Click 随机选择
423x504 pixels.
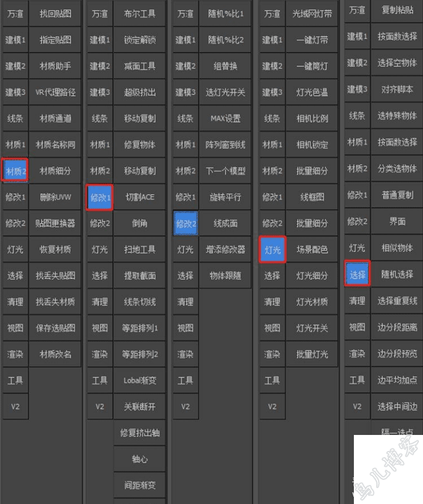pyautogui.click(x=397, y=274)
